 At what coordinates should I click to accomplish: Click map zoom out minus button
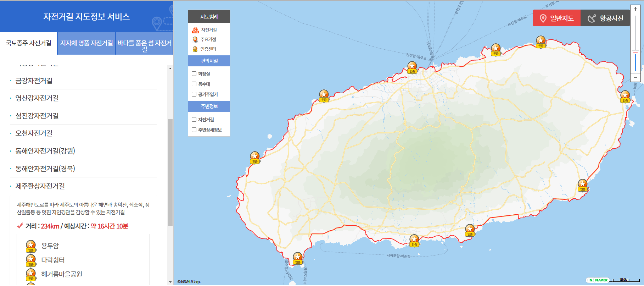(635, 78)
